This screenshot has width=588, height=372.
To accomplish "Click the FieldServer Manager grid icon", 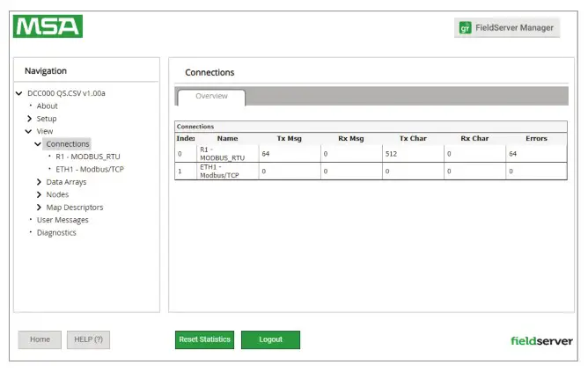I will point(466,28).
